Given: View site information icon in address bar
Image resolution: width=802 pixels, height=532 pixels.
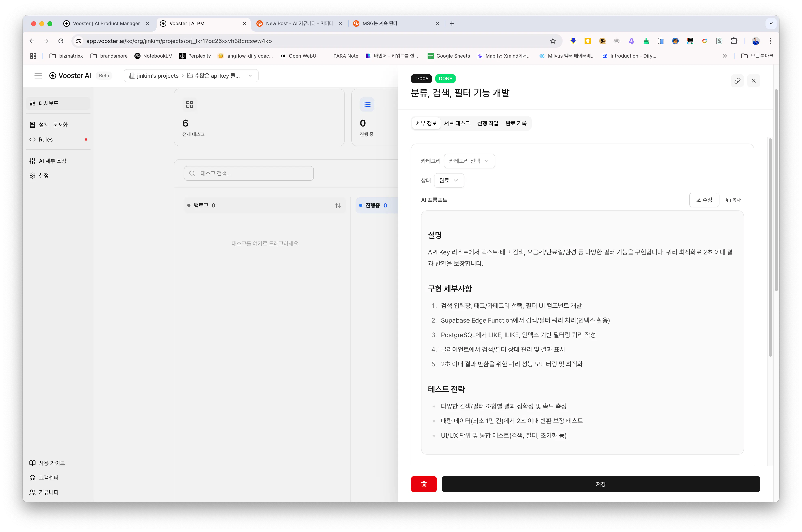Looking at the screenshot, I should (78, 41).
